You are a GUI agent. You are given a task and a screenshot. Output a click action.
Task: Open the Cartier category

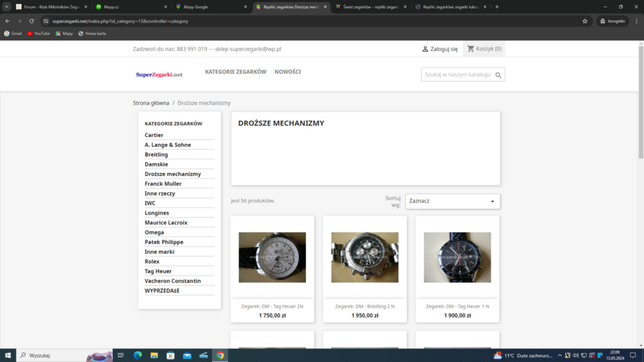pyautogui.click(x=154, y=135)
